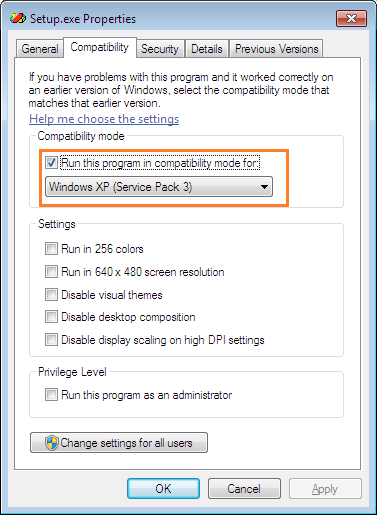Switch to the General tab
Screen dimensions: 377x515
[x=40, y=49]
